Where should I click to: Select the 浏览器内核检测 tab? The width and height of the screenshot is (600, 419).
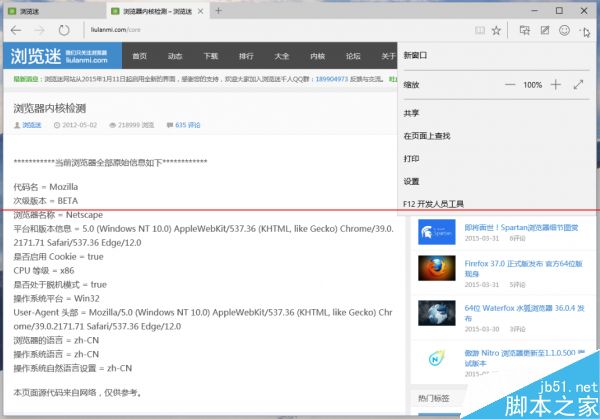coord(158,11)
